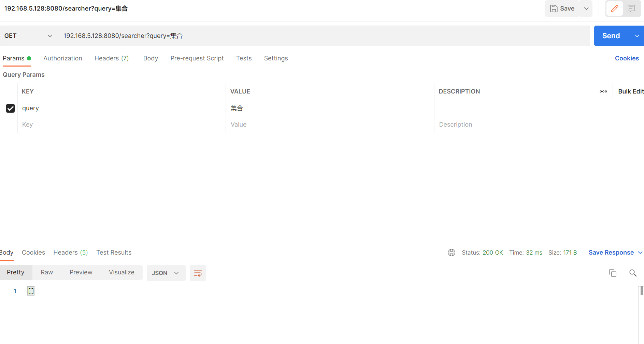Image resolution: width=644 pixels, height=344 pixels.
Task: Open the Save options dropdown arrow
Action: [586, 9]
